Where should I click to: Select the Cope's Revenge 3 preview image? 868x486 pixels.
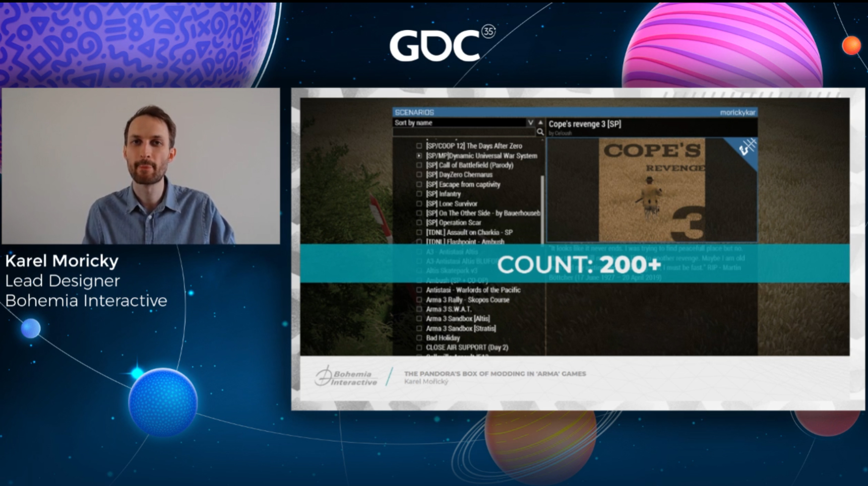[652, 190]
